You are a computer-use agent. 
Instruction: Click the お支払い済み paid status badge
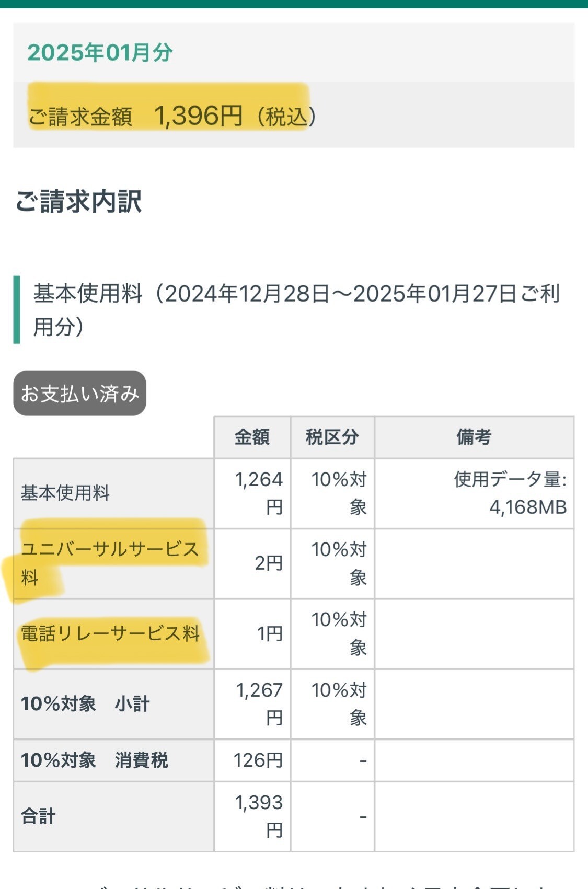tap(79, 394)
